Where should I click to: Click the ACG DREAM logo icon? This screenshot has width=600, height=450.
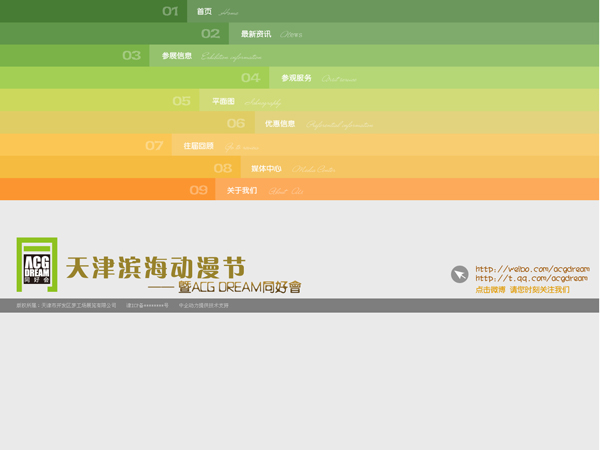point(37,265)
